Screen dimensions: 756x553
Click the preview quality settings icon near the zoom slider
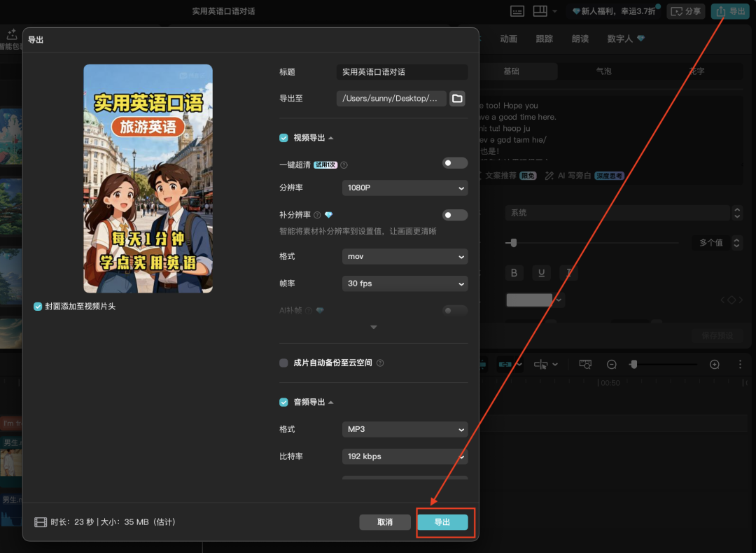click(x=584, y=364)
